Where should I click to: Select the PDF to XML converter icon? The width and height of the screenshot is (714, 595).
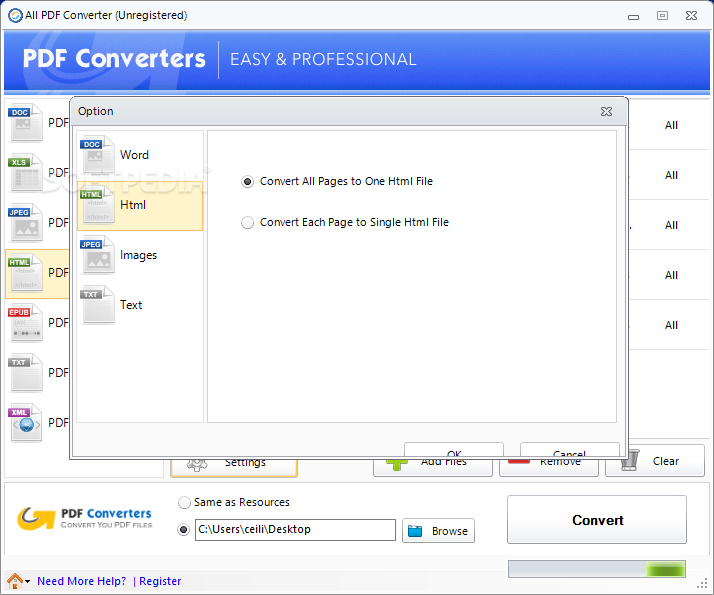26,423
